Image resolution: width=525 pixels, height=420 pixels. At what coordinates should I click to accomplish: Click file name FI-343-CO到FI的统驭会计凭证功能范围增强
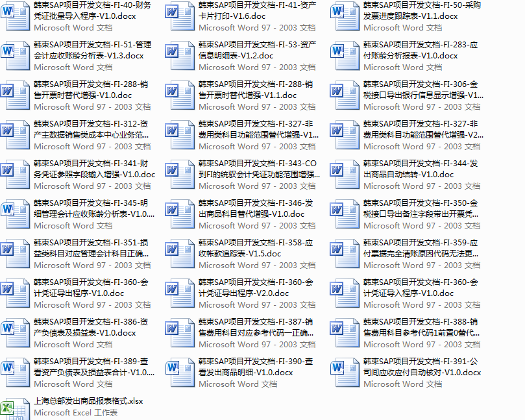tap(259, 169)
